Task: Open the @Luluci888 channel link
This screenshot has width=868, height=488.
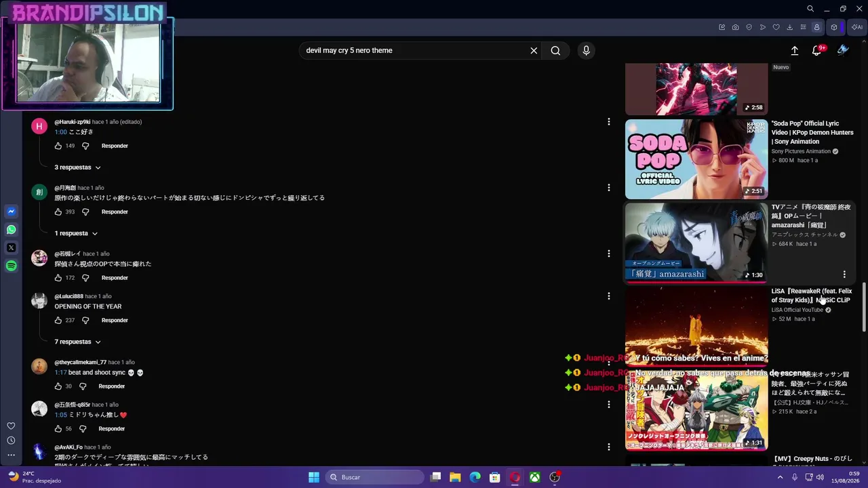Action: (x=68, y=296)
